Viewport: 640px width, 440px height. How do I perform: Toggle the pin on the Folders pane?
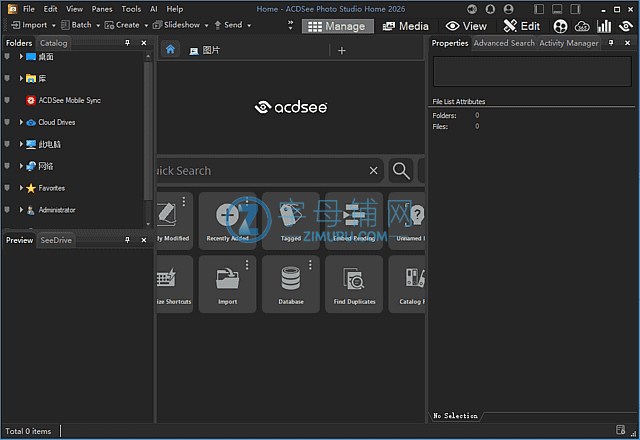click(127, 44)
